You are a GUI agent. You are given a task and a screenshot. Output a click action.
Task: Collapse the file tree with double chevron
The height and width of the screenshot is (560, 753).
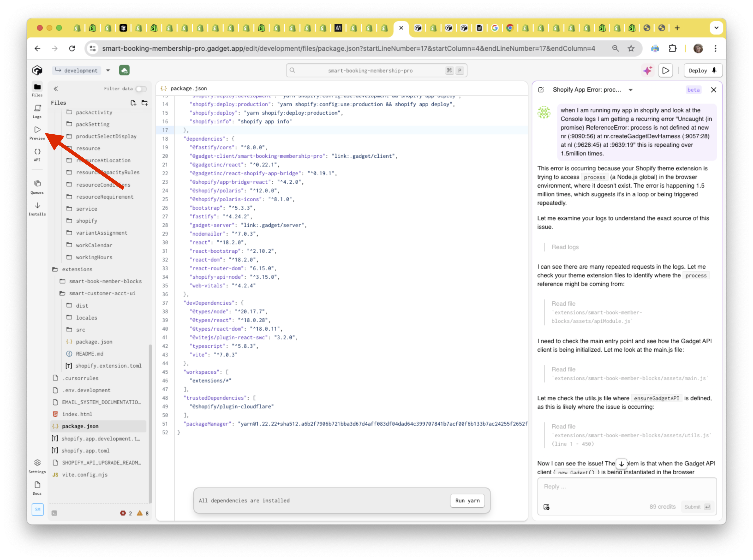pos(56,89)
